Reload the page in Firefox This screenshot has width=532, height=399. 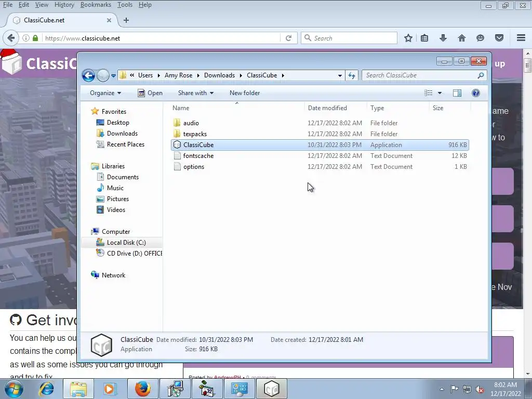(289, 38)
